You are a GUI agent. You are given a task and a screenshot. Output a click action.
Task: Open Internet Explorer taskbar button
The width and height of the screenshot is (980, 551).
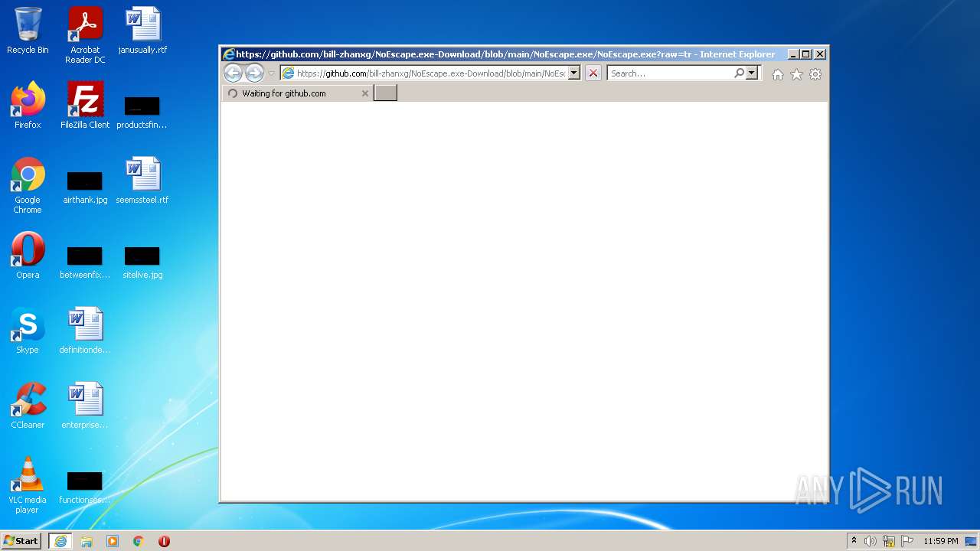click(x=60, y=541)
